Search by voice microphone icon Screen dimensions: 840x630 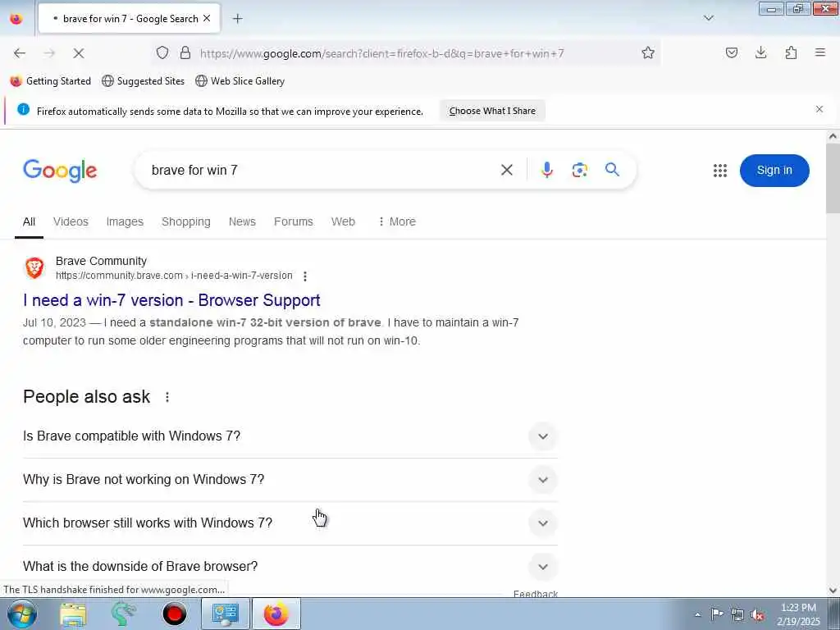coord(546,171)
